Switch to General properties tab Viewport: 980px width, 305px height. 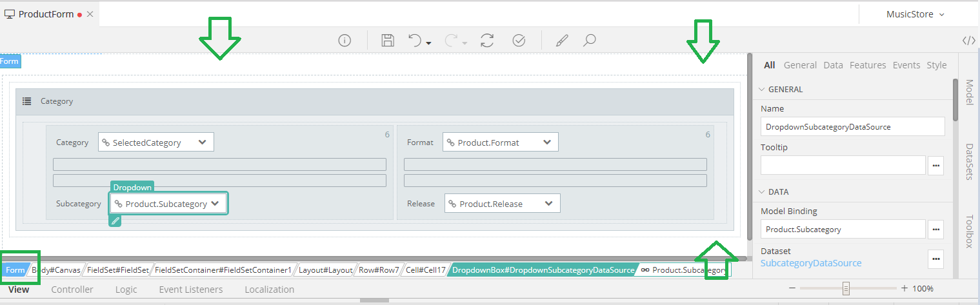point(800,65)
